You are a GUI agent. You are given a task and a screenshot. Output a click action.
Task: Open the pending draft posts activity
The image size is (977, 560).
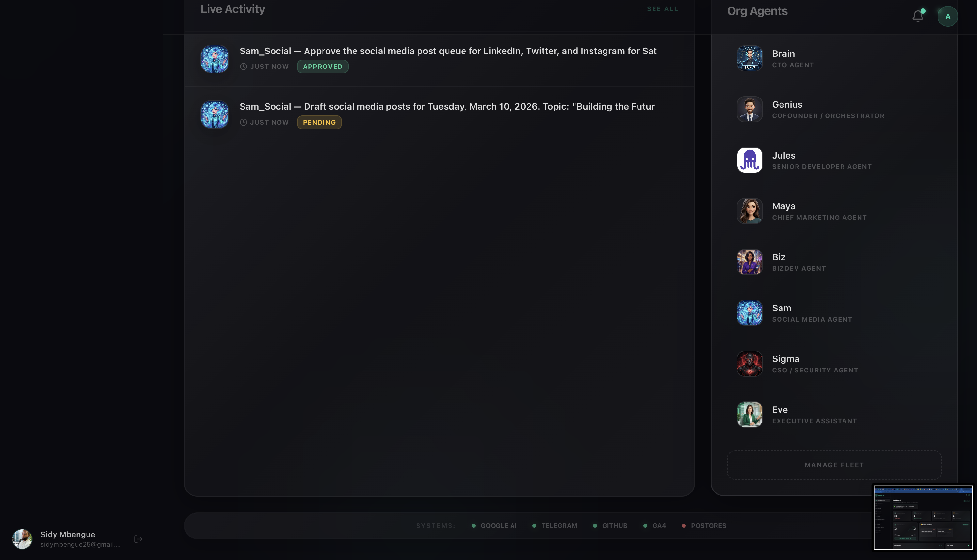pyautogui.click(x=439, y=114)
